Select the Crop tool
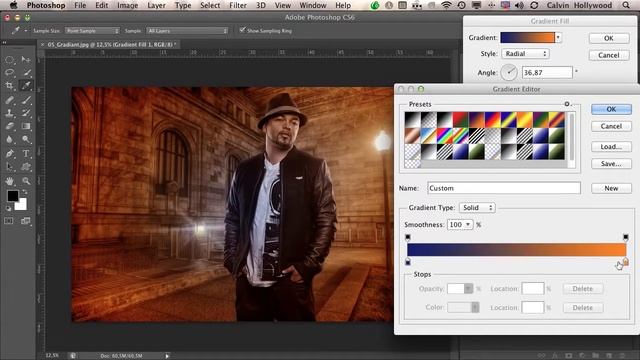 pos(9,86)
